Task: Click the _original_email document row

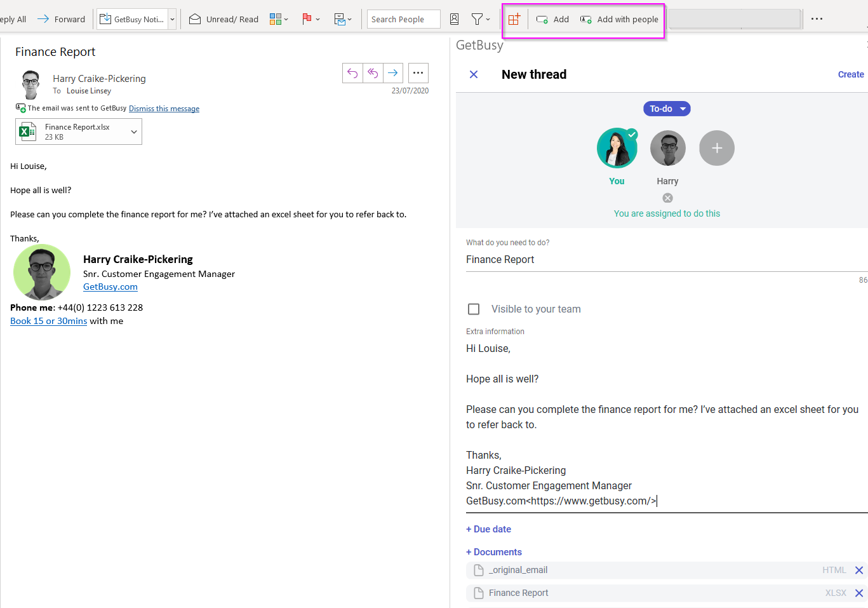Action: (x=667, y=570)
